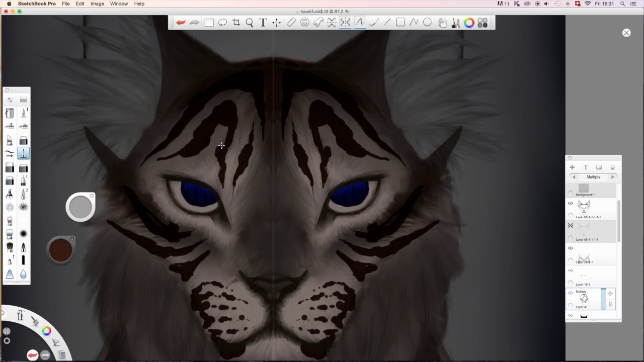The height and width of the screenshot is (362, 644).
Task: Choose the soft round blur brush
Action: point(23,234)
